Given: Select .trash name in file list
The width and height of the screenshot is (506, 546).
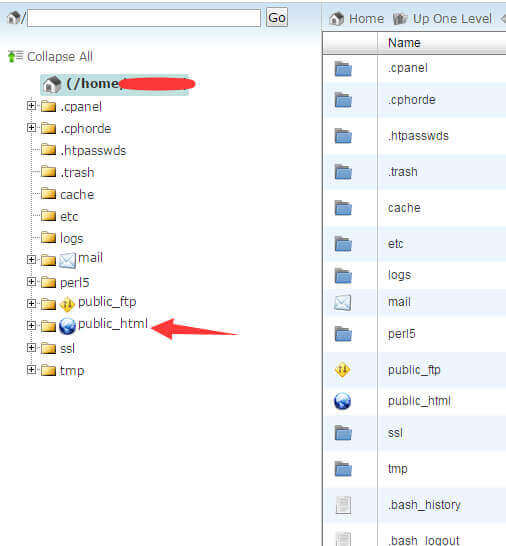Looking at the screenshot, I should (403, 171).
